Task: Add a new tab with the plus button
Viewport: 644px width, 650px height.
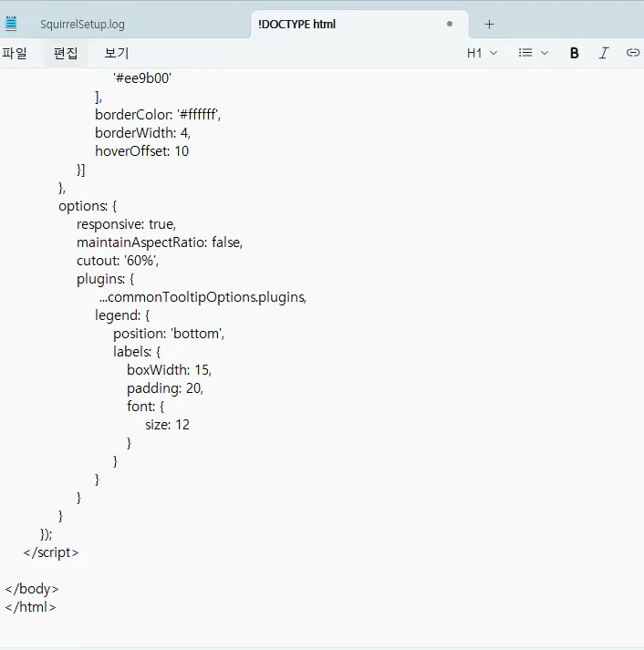Action: [489, 25]
